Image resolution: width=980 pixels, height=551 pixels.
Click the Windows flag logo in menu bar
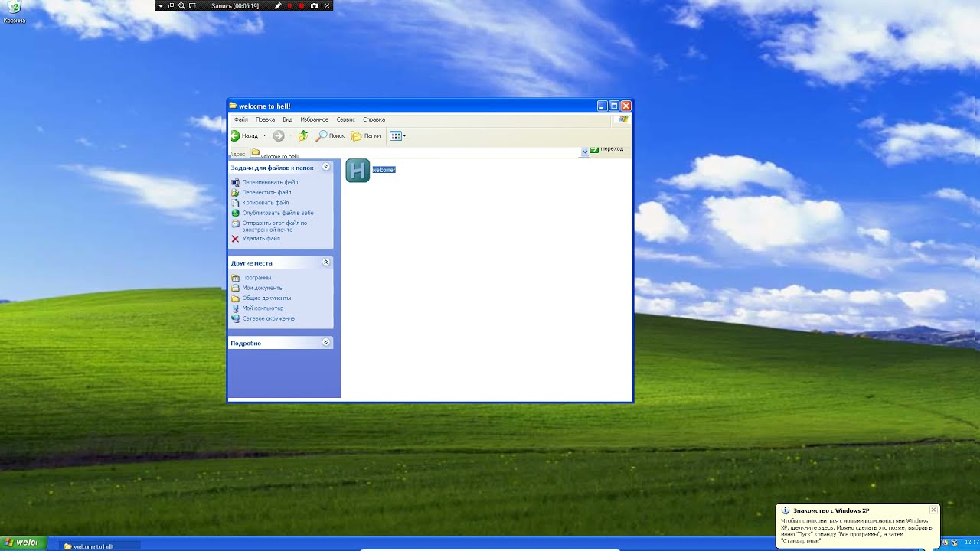click(622, 119)
